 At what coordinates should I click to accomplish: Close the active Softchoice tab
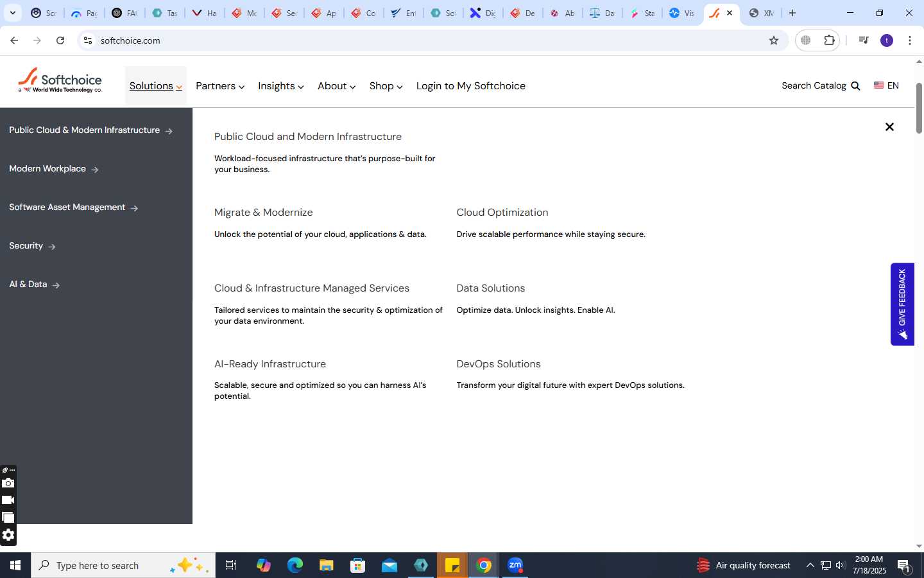(x=730, y=13)
